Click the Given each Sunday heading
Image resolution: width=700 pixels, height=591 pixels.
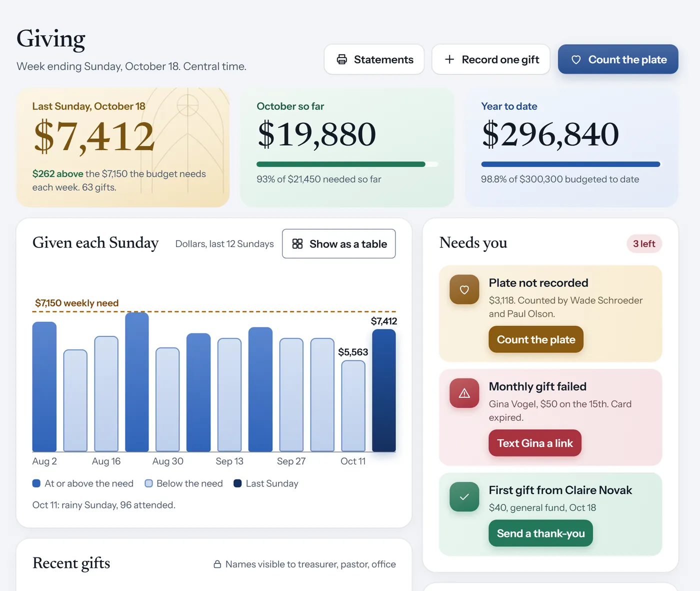click(x=95, y=243)
